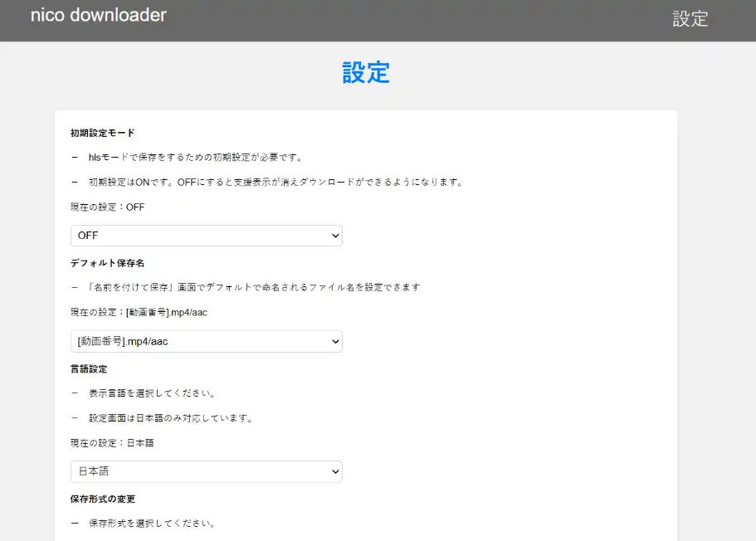The height and width of the screenshot is (541, 756).
Task: Click the chevron on the 日本語 selector
Action: (334, 471)
